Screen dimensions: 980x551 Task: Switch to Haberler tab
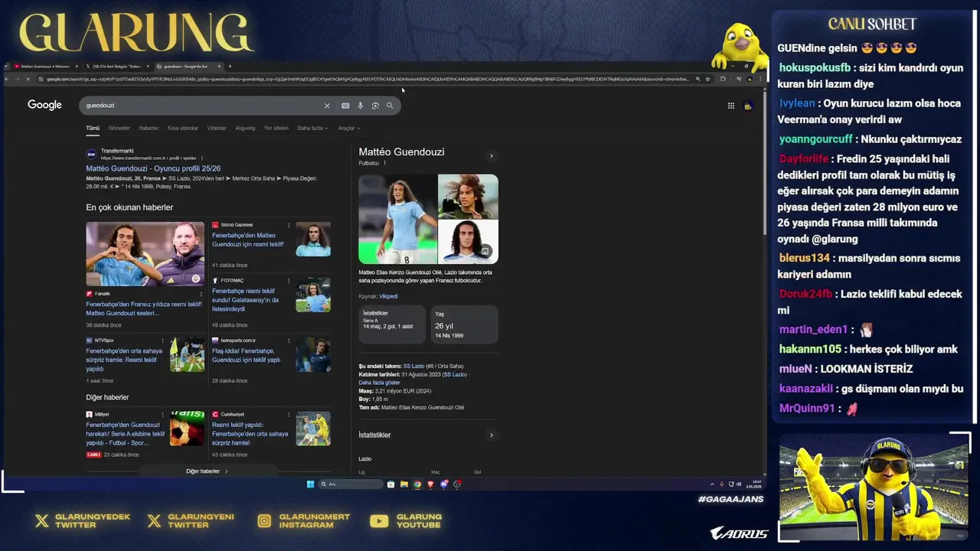(x=149, y=129)
